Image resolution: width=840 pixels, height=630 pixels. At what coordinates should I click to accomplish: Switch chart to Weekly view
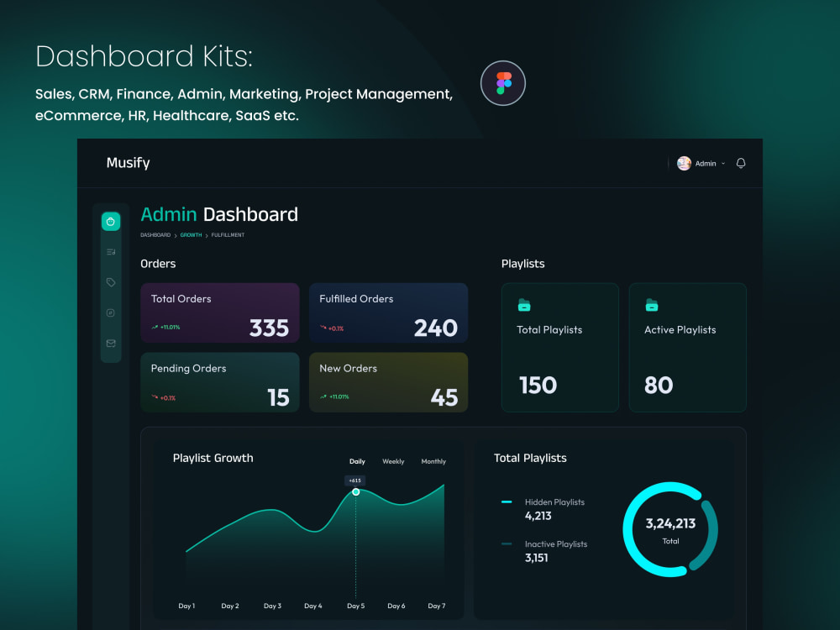pos(393,461)
